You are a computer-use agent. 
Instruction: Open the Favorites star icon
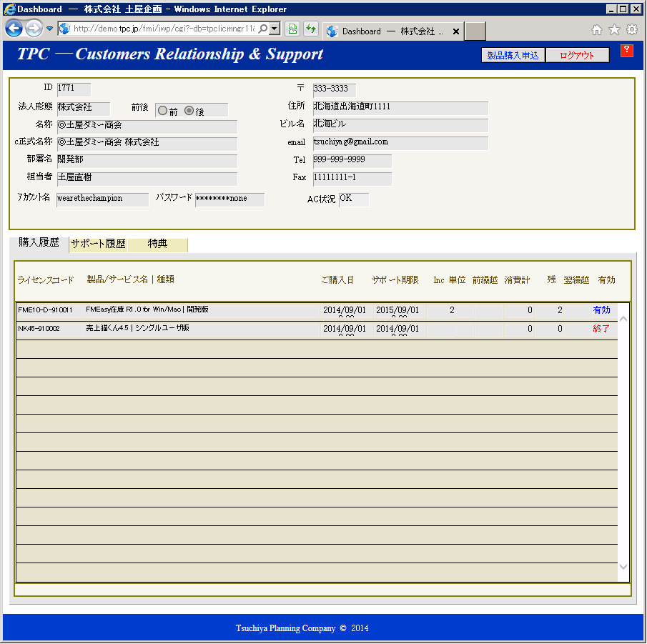614,30
